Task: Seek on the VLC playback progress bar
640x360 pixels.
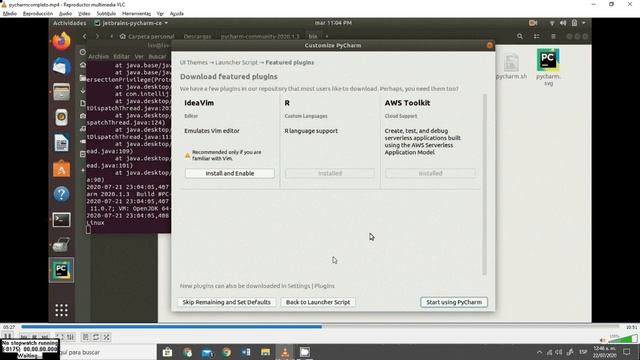Action: (x=320, y=327)
